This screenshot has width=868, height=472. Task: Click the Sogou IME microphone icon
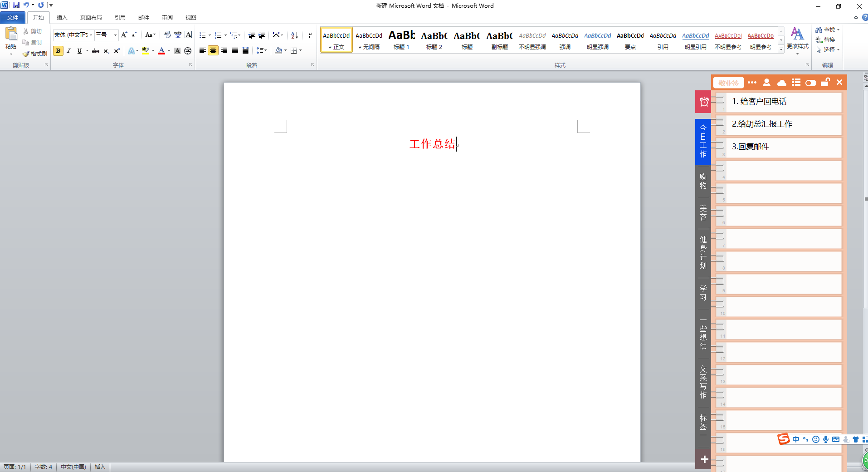coord(826,439)
